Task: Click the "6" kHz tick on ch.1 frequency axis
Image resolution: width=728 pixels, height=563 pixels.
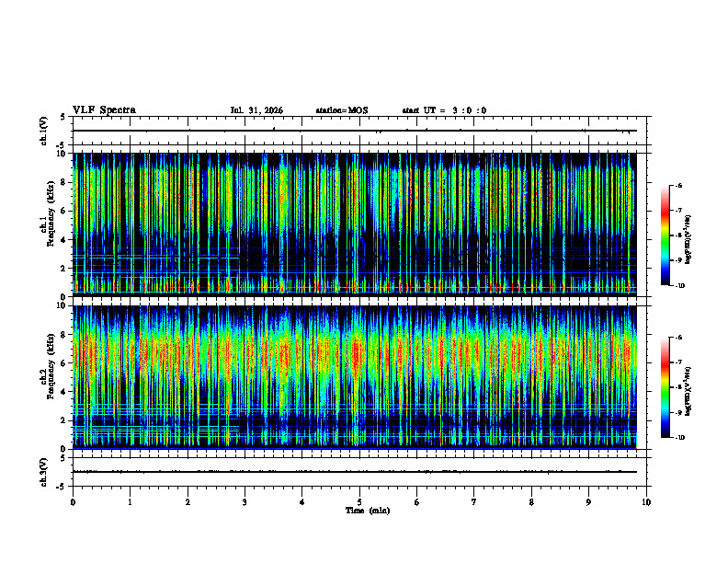Action: click(64, 211)
